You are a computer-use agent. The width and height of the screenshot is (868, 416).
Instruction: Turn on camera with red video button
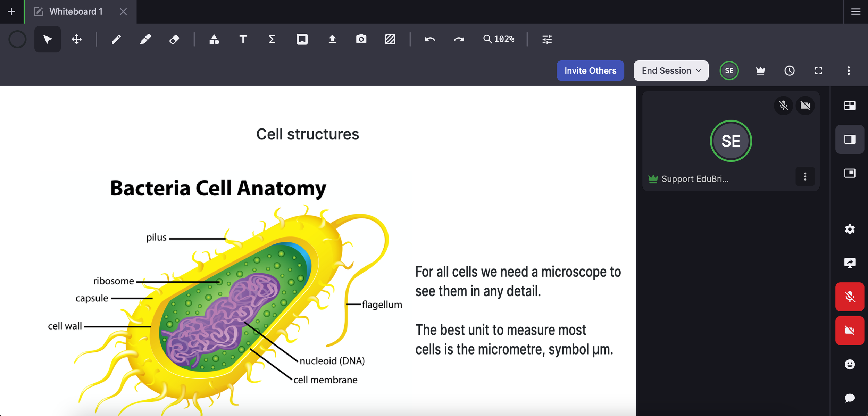point(849,330)
